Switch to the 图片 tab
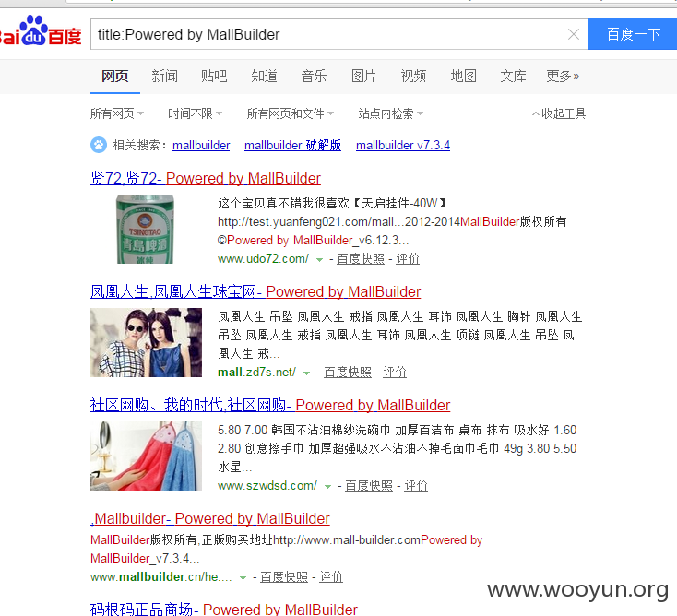Viewport: 677px width, 616px height. (363, 76)
